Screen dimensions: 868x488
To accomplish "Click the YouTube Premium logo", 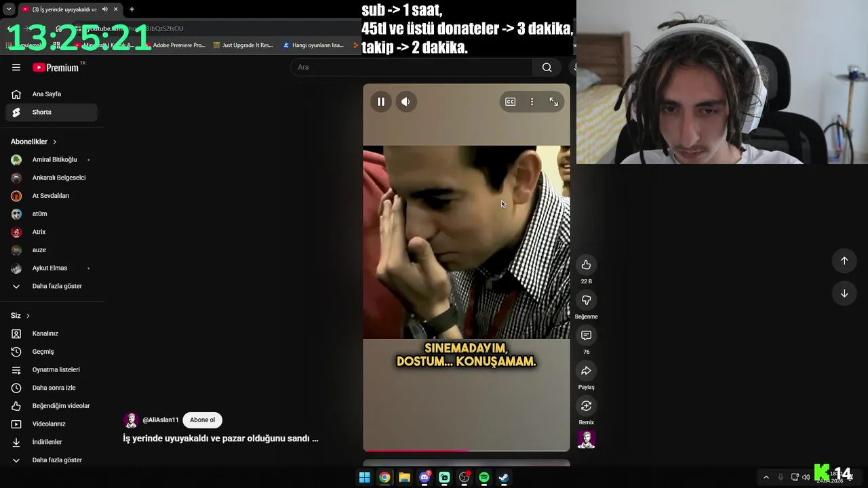I will tap(56, 68).
